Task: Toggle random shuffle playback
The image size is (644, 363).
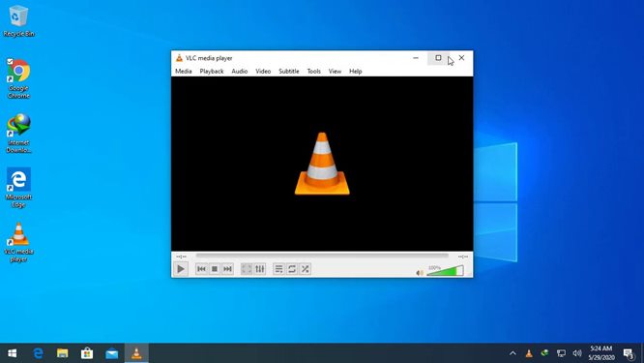Action: coord(306,269)
